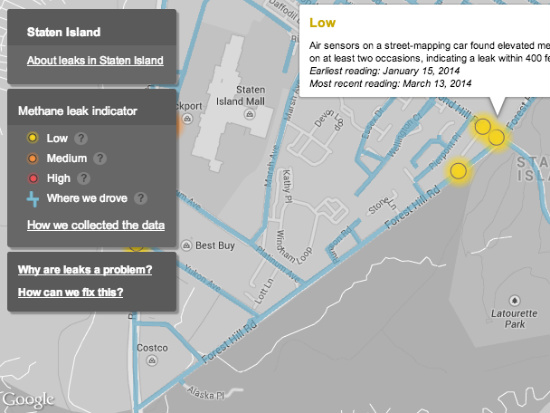Click the blue Where we drove symbol

tap(33, 199)
